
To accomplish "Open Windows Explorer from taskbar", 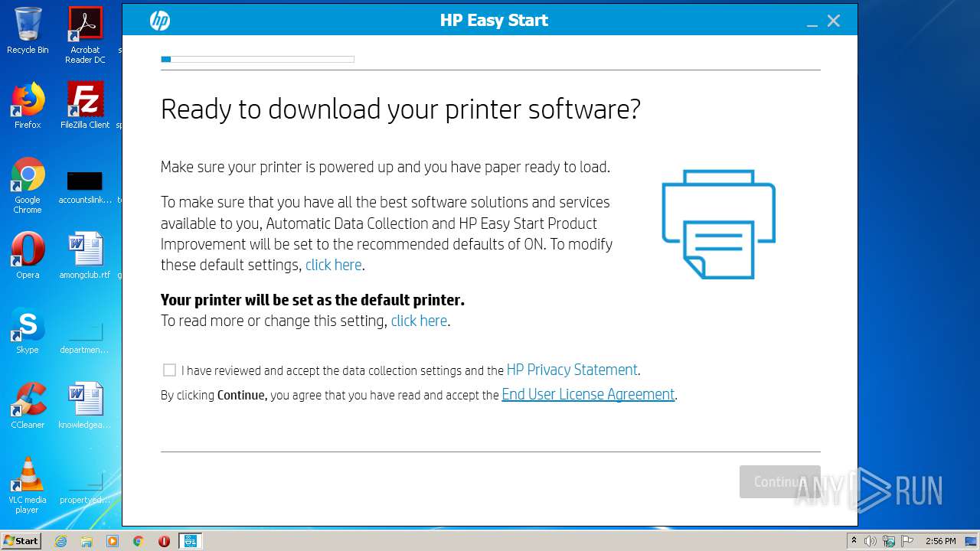I will (87, 541).
